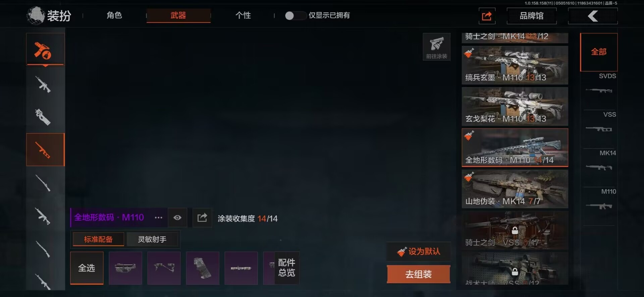Switch to the 灵敏射手 loadout tab
Image resolution: width=644 pixels, height=297 pixels.
152,239
